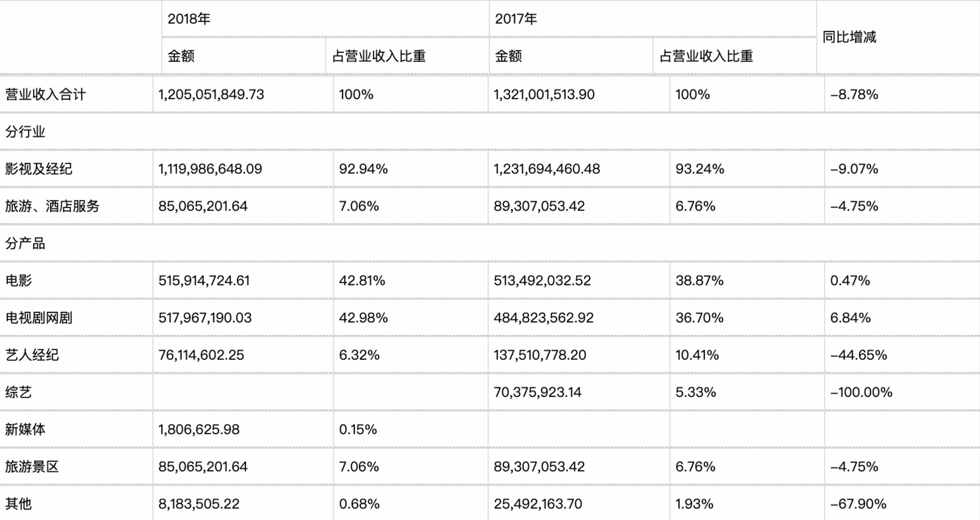Select the -8.78% change cell
This screenshot has width=980, height=520.
click(x=854, y=94)
